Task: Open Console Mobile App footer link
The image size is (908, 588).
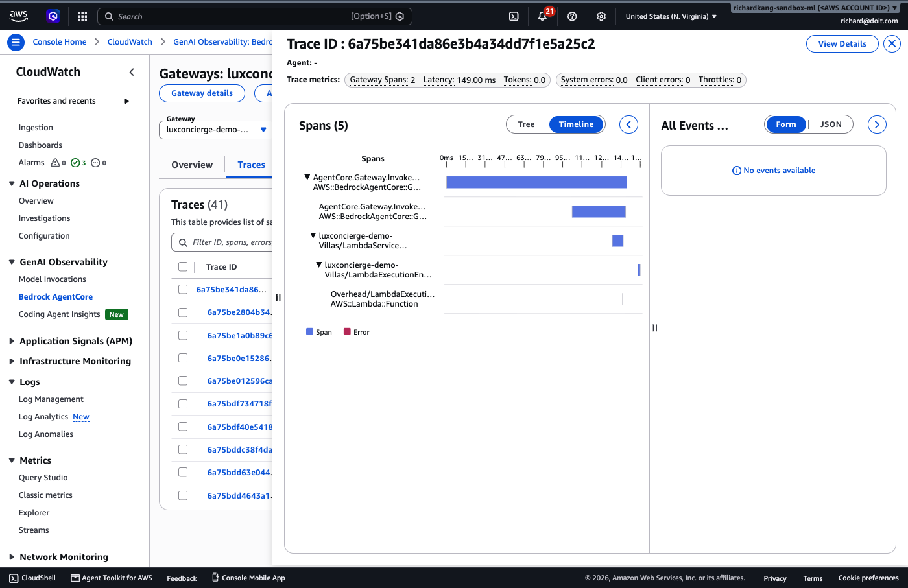Action: pyautogui.click(x=248, y=578)
